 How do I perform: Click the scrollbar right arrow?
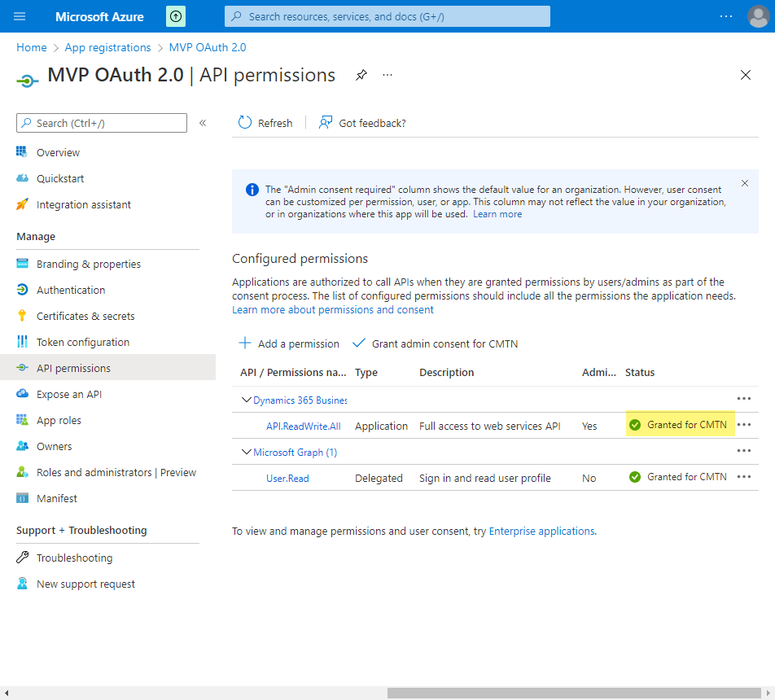click(768, 693)
